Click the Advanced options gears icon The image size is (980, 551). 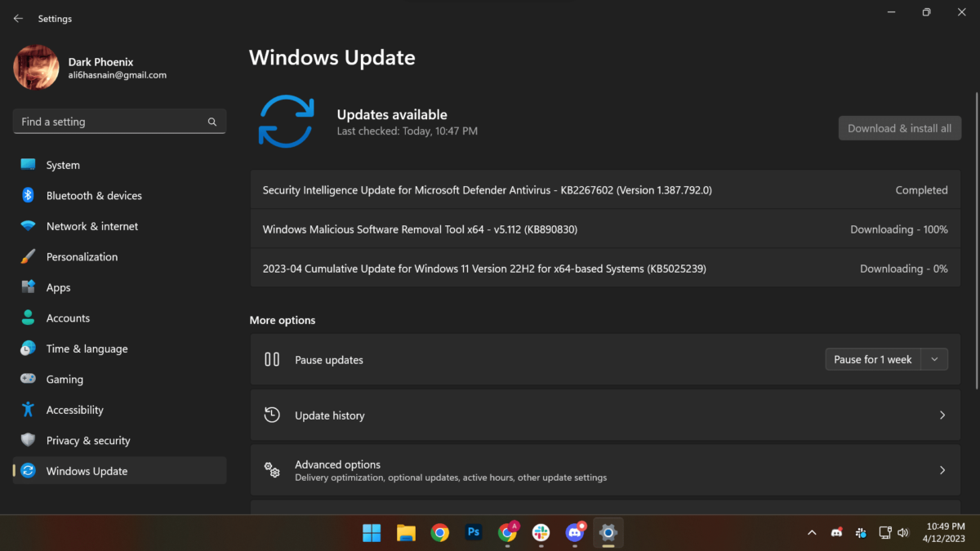click(272, 470)
